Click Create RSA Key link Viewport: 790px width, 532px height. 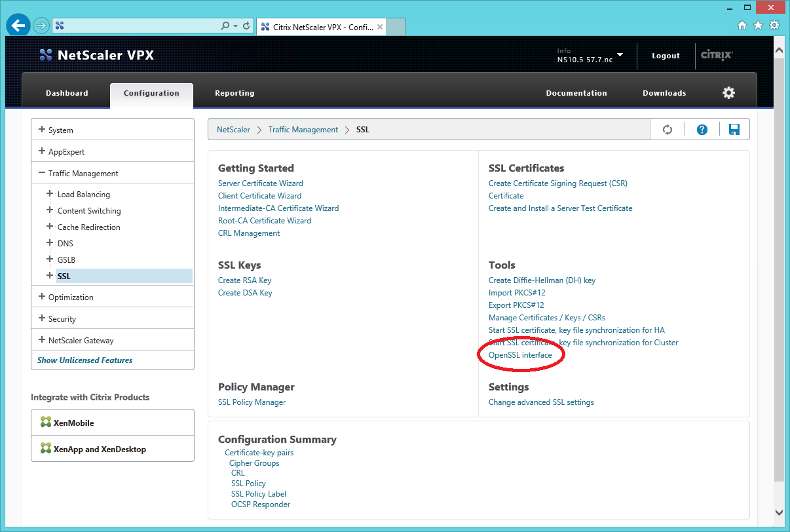click(245, 280)
